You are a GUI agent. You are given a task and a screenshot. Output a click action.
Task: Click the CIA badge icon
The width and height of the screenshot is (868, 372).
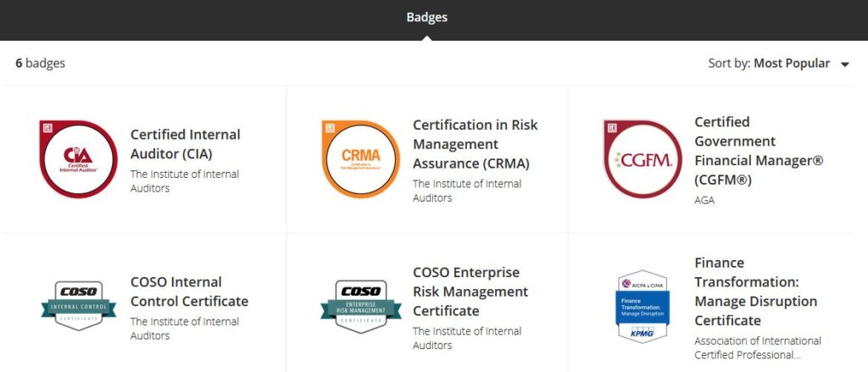pos(78,158)
